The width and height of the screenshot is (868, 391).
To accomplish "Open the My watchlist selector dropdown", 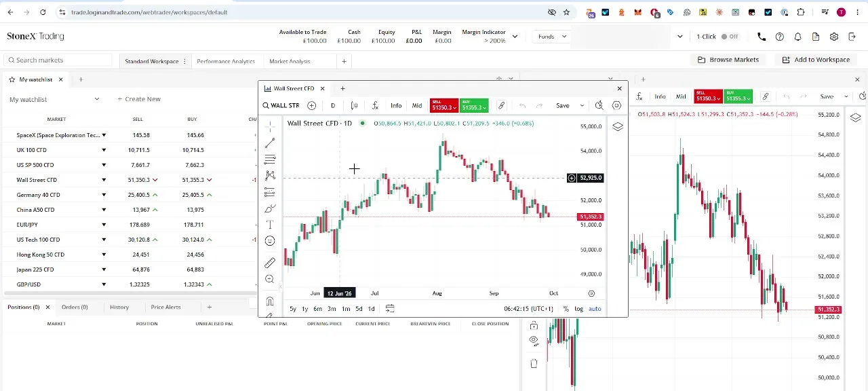I will pyautogui.click(x=54, y=99).
